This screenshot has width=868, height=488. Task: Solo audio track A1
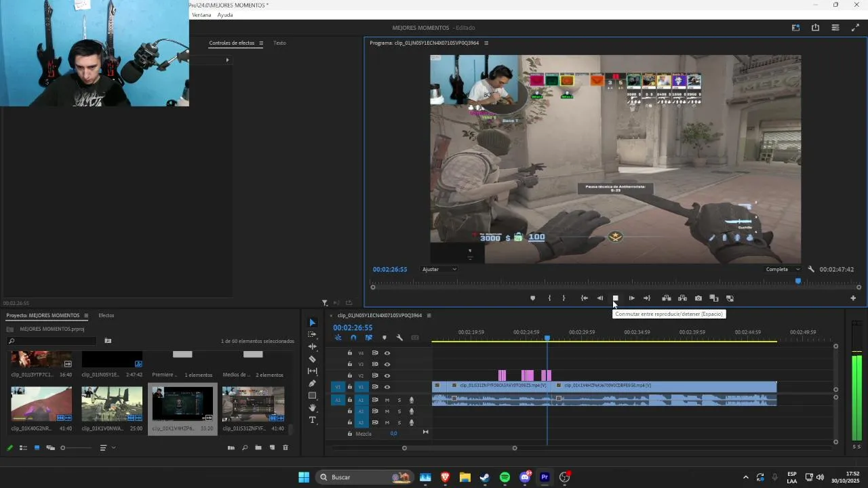click(x=399, y=400)
